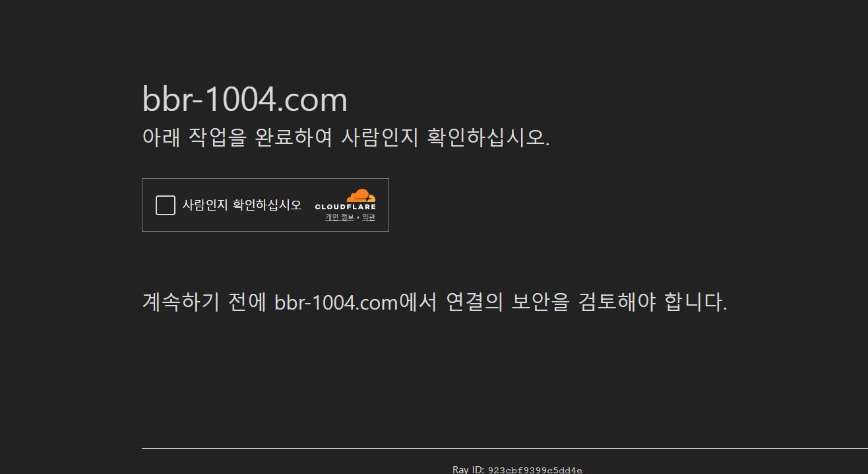
Task: Click the horizontal divider above Ray ID
Action: [462, 448]
